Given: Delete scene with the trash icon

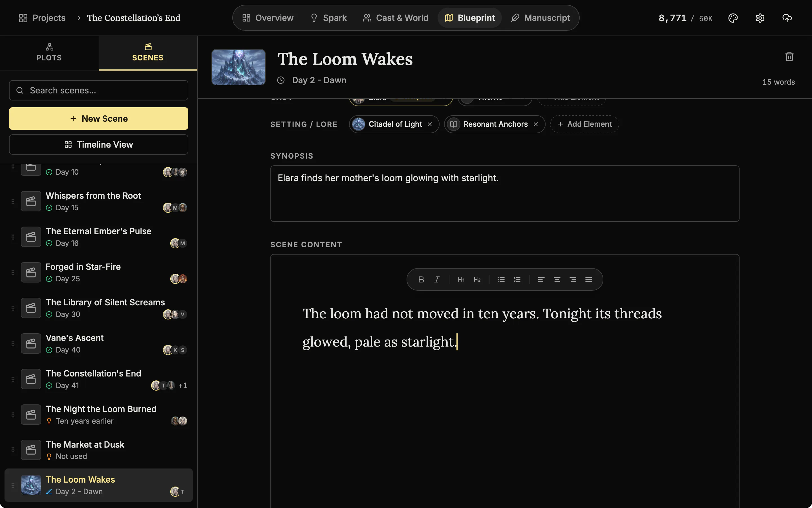Looking at the screenshot, I should pos(789,56).
